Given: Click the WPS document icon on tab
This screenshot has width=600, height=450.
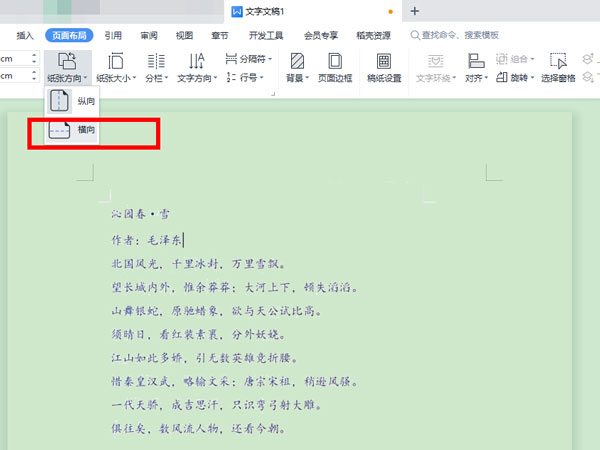Looking at the screenshot, I should [237, 12].
